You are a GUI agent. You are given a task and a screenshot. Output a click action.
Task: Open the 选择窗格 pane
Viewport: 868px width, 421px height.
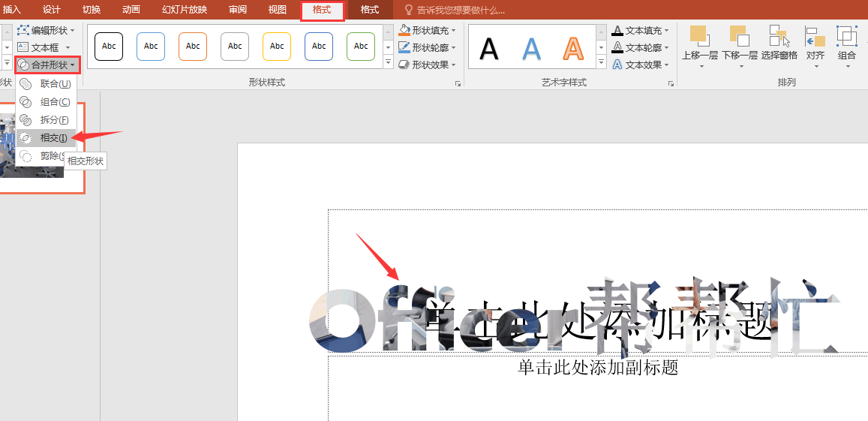[x=779, y=44]
